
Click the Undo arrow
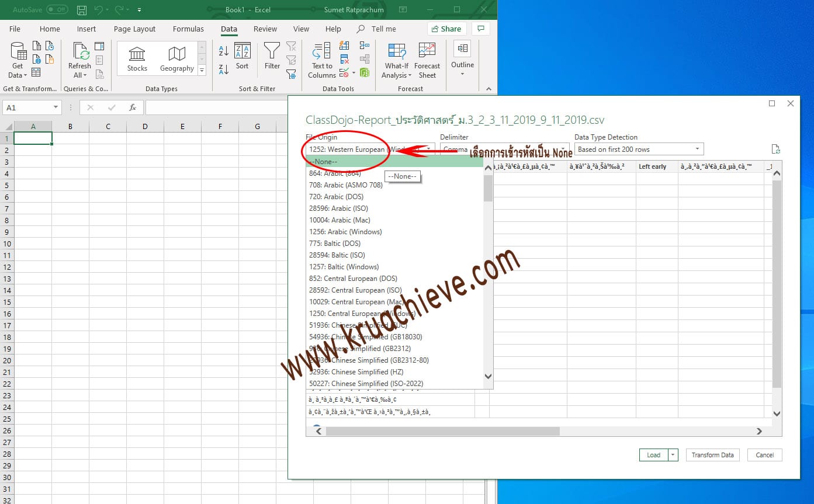coord(99,10)
